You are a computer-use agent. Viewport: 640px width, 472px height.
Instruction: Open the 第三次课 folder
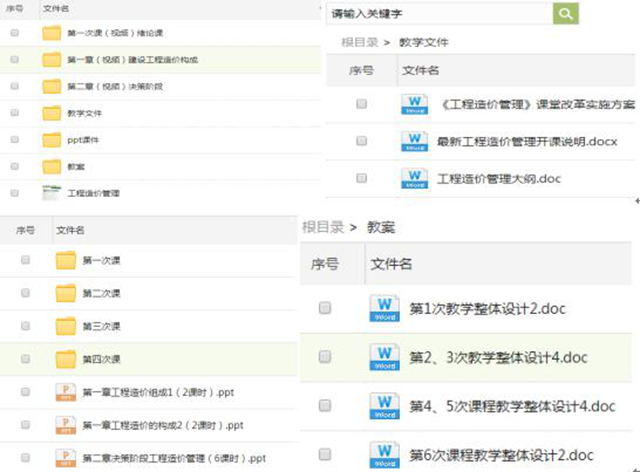[101, 326]
